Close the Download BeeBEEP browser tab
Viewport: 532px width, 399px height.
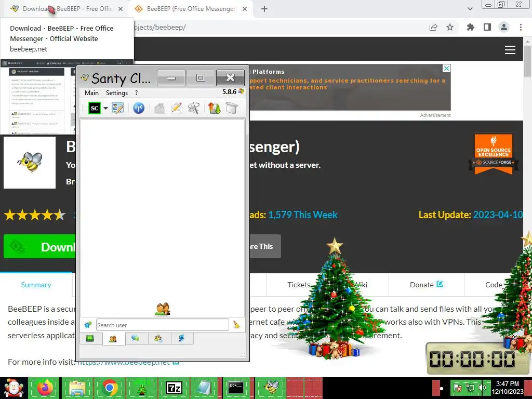[121, 9]
